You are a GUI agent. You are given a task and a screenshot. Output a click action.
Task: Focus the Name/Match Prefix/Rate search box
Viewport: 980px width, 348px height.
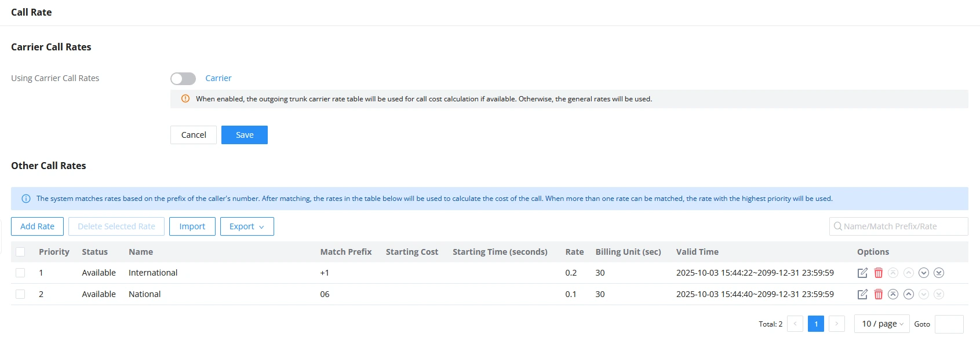898,226
